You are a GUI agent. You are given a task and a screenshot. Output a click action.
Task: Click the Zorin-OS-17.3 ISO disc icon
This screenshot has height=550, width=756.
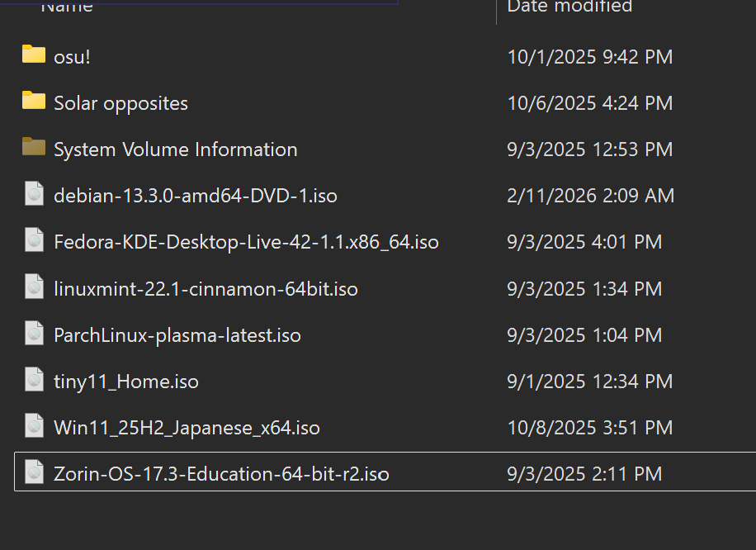click(x=34, y=472)
